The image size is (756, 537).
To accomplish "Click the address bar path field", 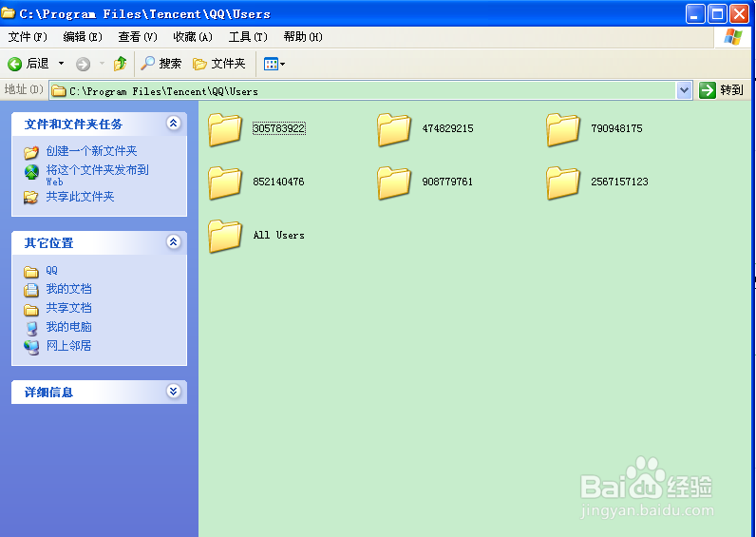I will pos(363,90).
